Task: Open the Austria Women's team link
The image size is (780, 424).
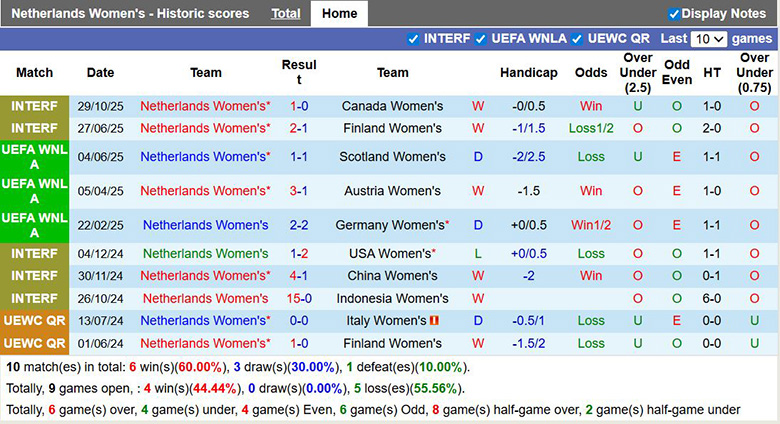Action: (x=392, y=191)
